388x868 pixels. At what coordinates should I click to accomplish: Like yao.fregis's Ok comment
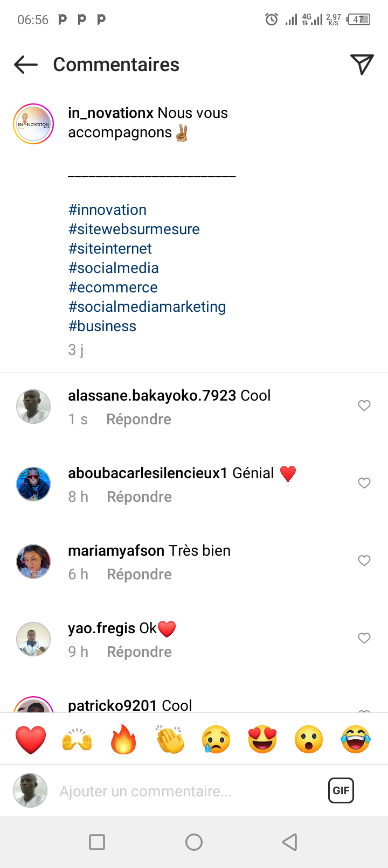[x=364, y=638]
